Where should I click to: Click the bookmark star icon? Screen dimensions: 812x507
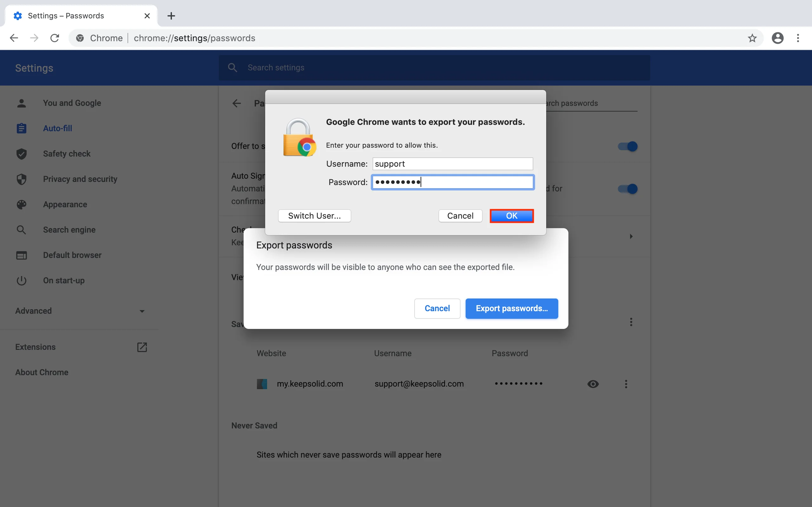tap(752, 38)
